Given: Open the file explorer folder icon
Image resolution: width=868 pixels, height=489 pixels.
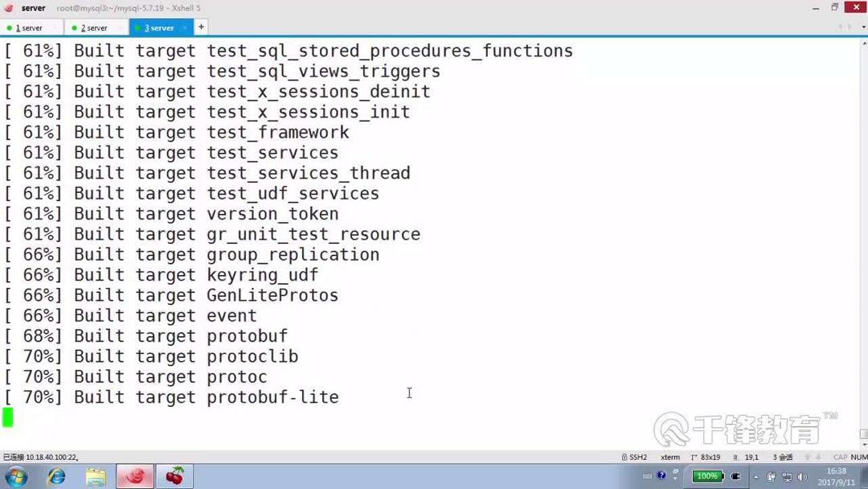Looking at the screenshot, I should (x=96, y=476).
